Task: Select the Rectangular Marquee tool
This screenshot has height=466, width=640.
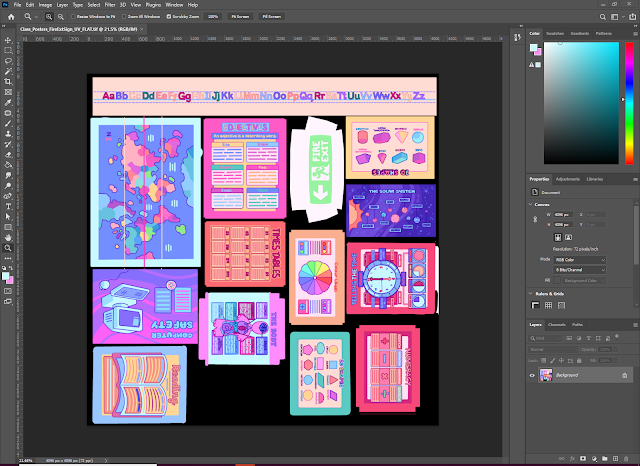Action: (8, 51)
